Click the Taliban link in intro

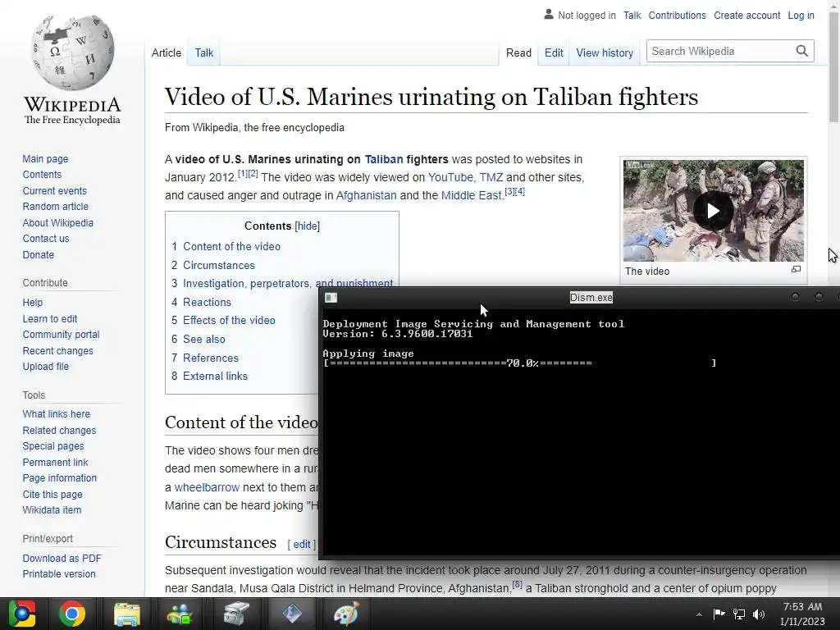coord(384,159)
